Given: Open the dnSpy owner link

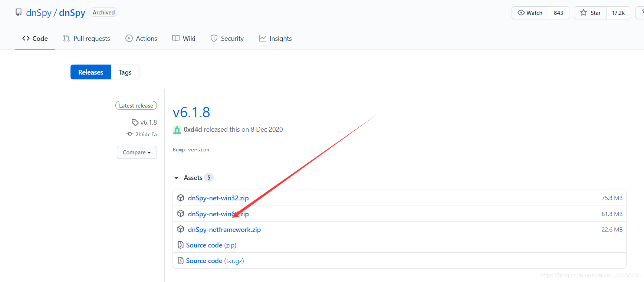Looking at the screenshot, I should [x=39, y=13].
